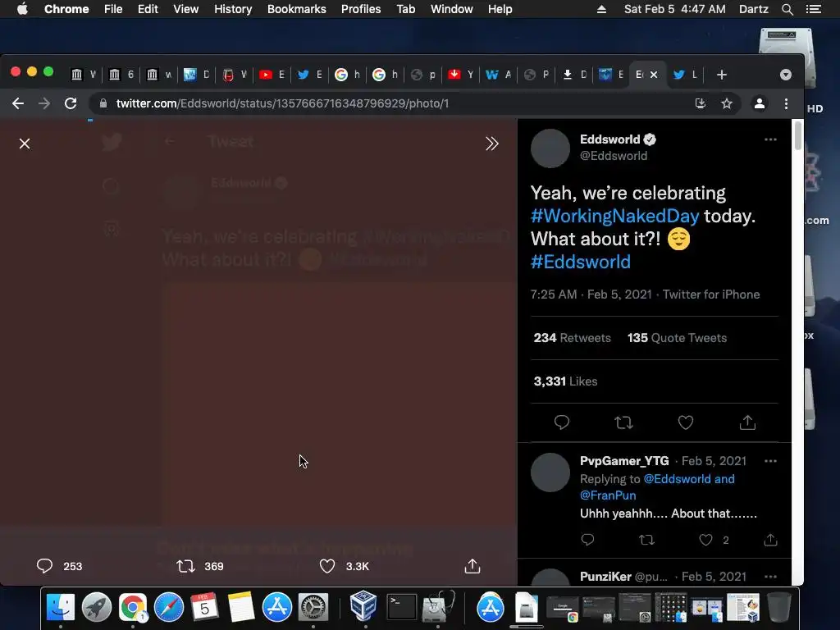Open Terminal from the Dock

click(x=401, y=608)
